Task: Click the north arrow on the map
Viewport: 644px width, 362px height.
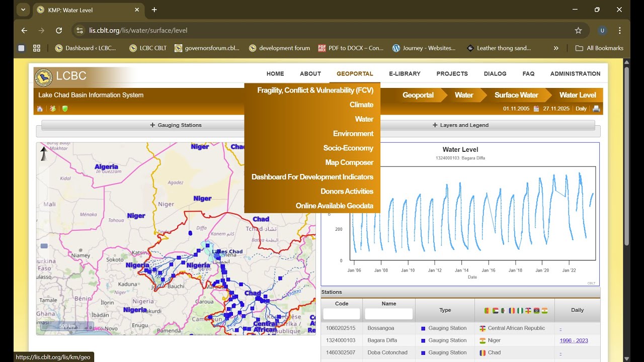Action: tap(44, 153)
